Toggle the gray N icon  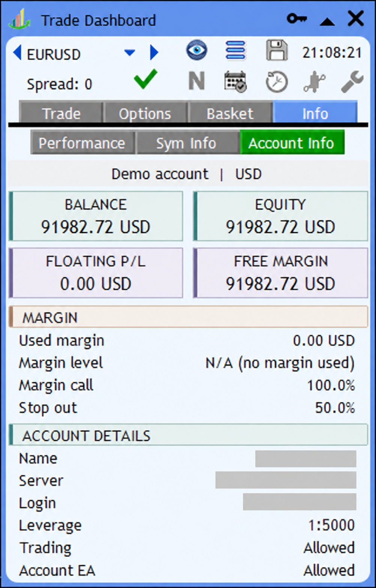click(196, 81)
